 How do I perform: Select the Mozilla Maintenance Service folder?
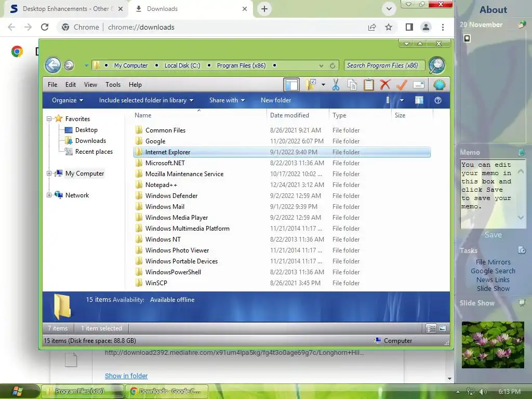pyautogui.click(x=282, y=174)
